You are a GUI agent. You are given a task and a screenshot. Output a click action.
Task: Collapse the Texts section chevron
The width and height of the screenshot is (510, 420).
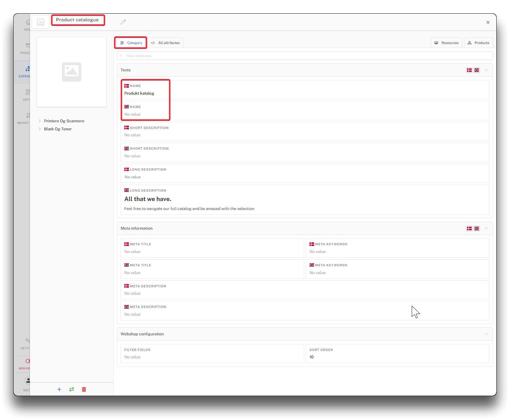[x=486, y=70]
